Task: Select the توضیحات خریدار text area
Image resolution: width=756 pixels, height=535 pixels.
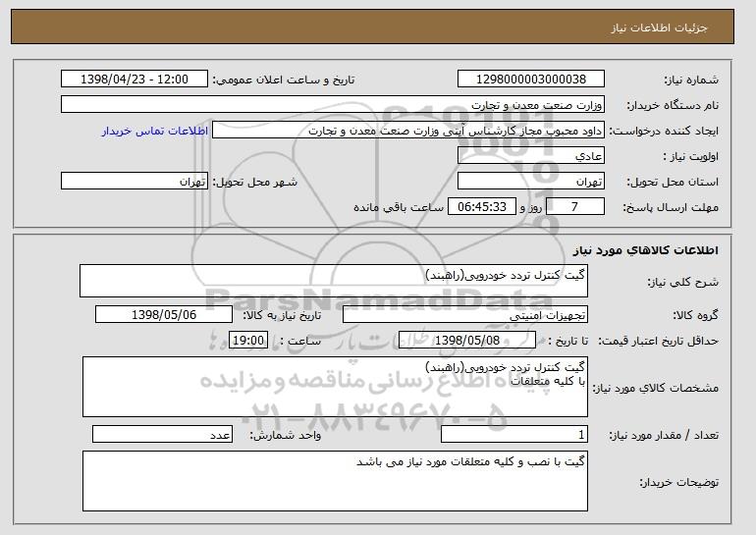Action: (335, 481)
